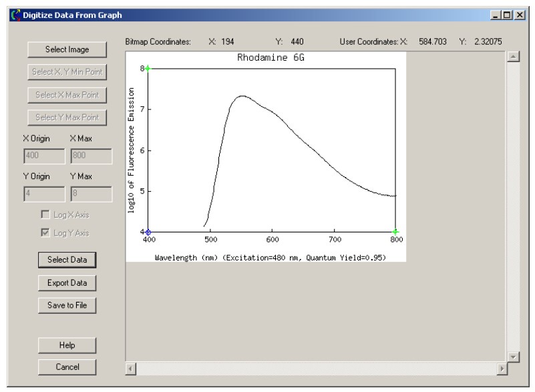Click the bitmap X value 194
Viewport: 535px width, 392px height.
click(x=228, y=42)
